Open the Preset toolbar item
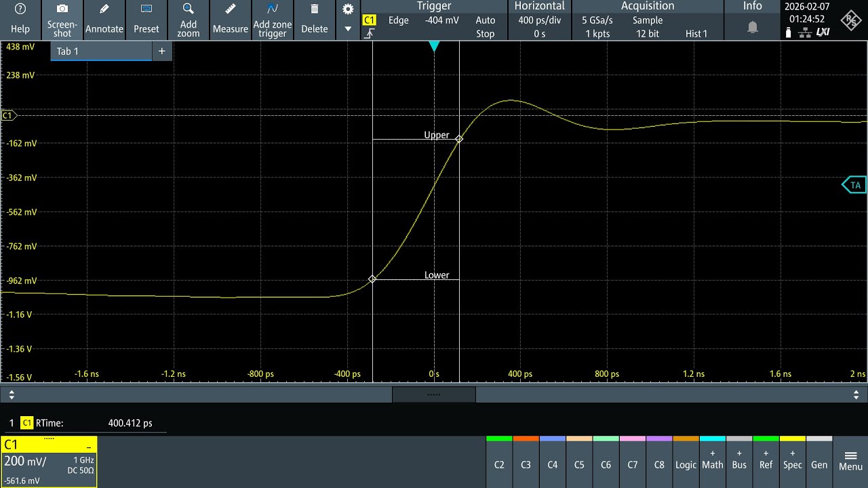Image resolution: width=868 pixels, height=488 pixels. tap(146, 19)
